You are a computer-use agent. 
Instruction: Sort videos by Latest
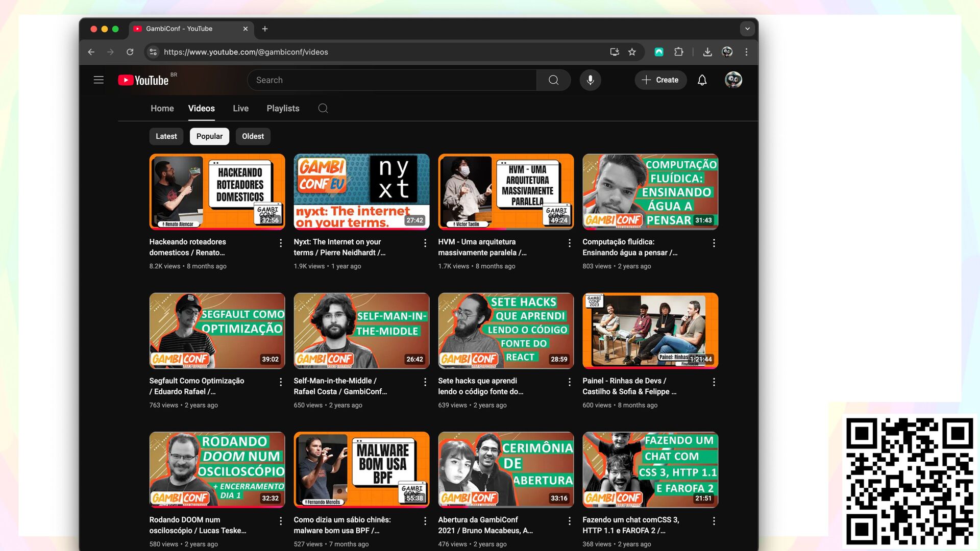pyautogui.click(x=166, y=136)
